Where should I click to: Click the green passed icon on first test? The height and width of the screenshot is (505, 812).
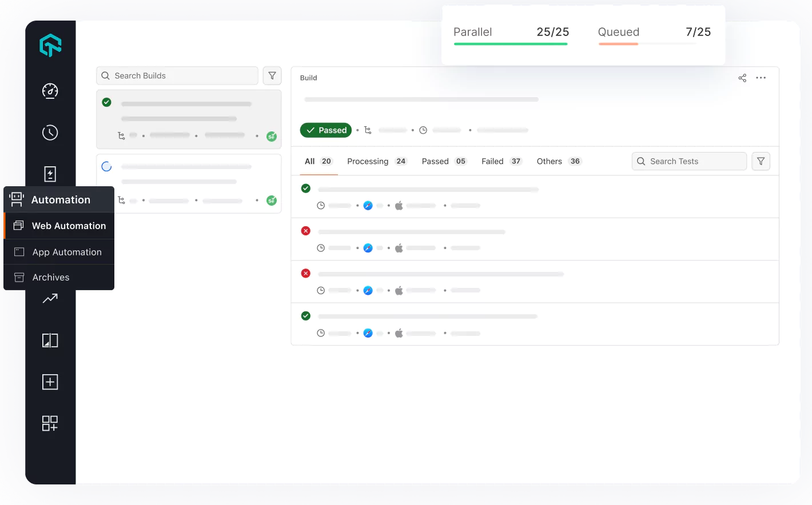(306, 189)
